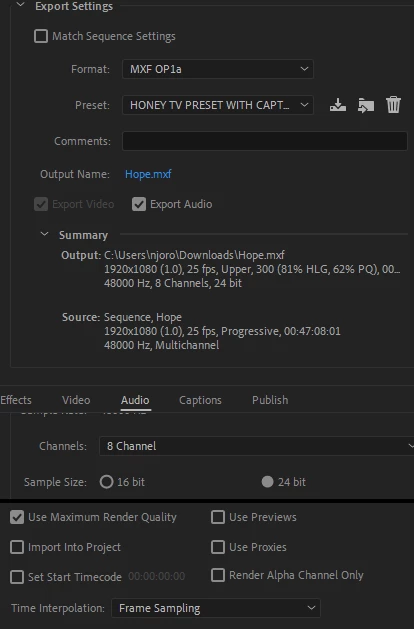Enable the Use Previews checkbox
This screenshot has width=414, height=629.
(218, 517)
